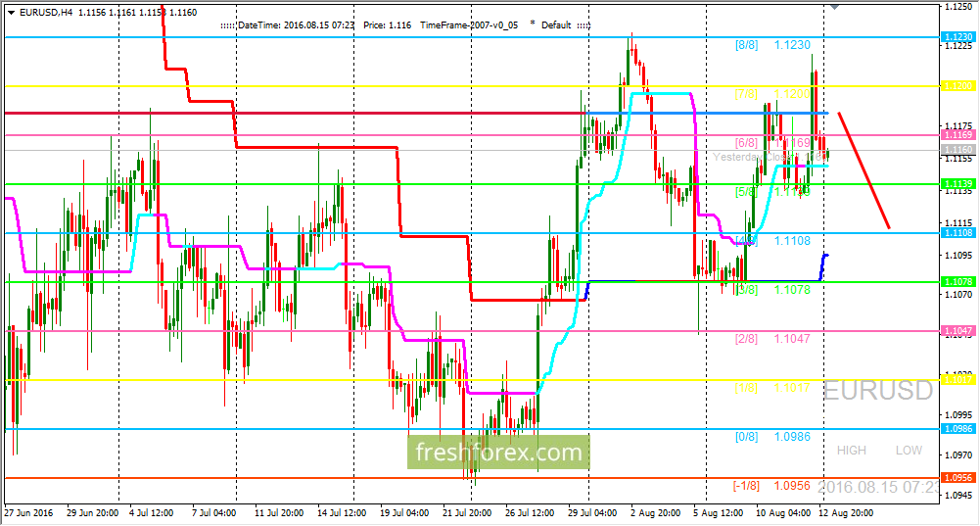Image resolution: width=980 pixels, height=526 pixels.
Task: Click the 7 Jul 04:00 time axis label
Action: [x=213, y=513]
